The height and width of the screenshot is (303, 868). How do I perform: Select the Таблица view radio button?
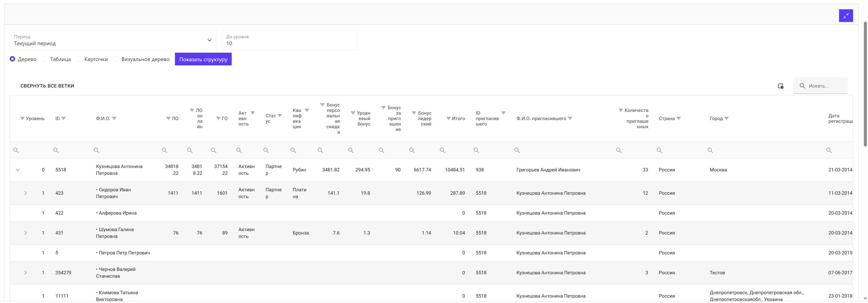click(x=45, y=59)
